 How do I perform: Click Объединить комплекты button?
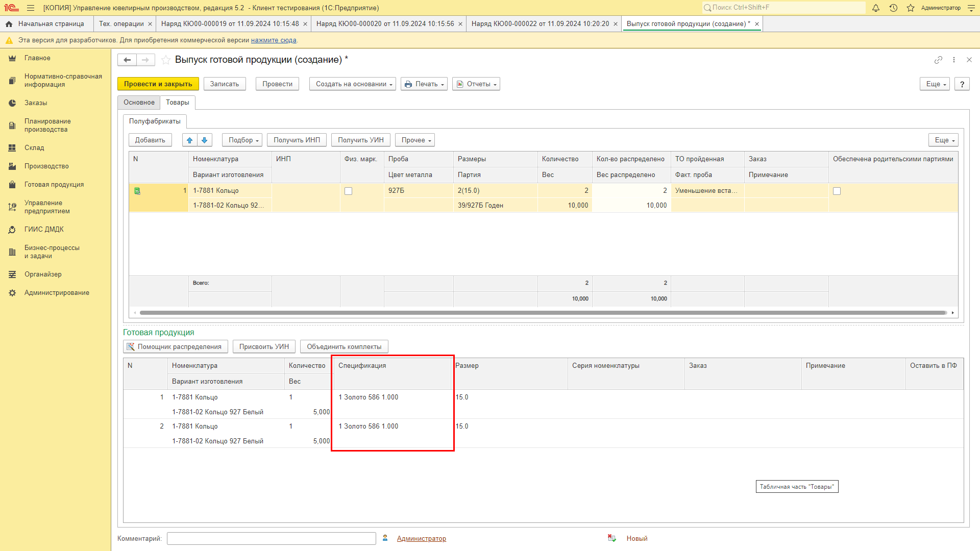pyautogui.click(x=344, y=347)
